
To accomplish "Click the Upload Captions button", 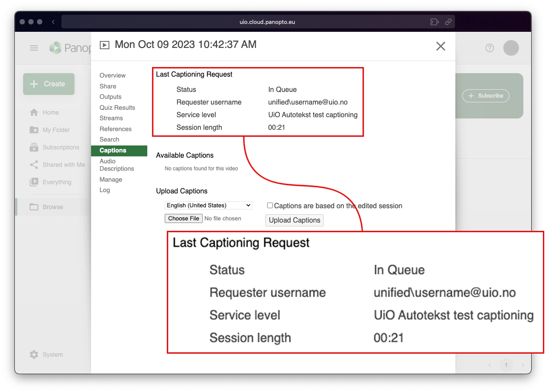I will click(295, 220).
